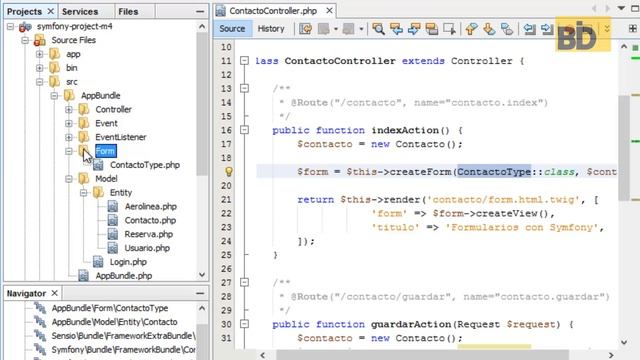The image size is (640, 360).
Task: Fold the guardarAction function on line 30
Action: click(244, 324)
